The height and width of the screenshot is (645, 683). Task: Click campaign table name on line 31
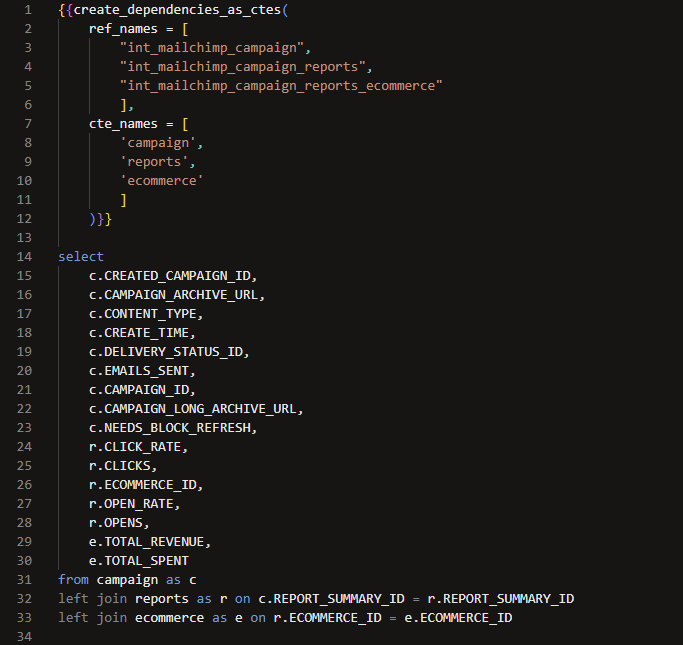tap(127, 580)
